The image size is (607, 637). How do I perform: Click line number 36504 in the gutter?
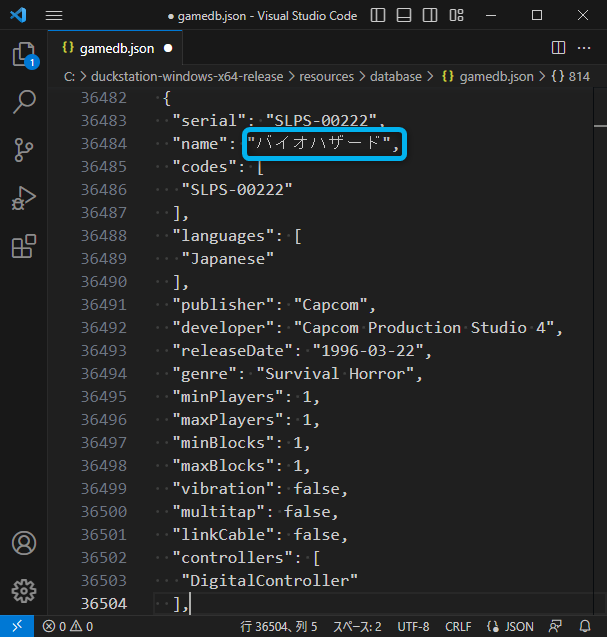pyautogui.click(x=104, y=604)
